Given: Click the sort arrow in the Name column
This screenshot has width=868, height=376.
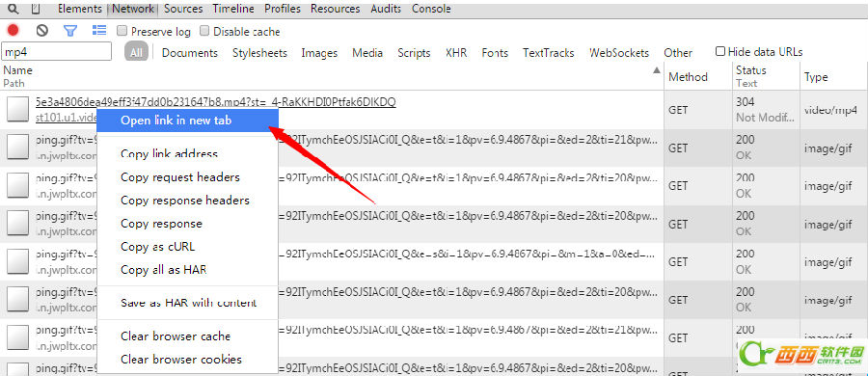Looking at the screenshot, I should point(657,70).
